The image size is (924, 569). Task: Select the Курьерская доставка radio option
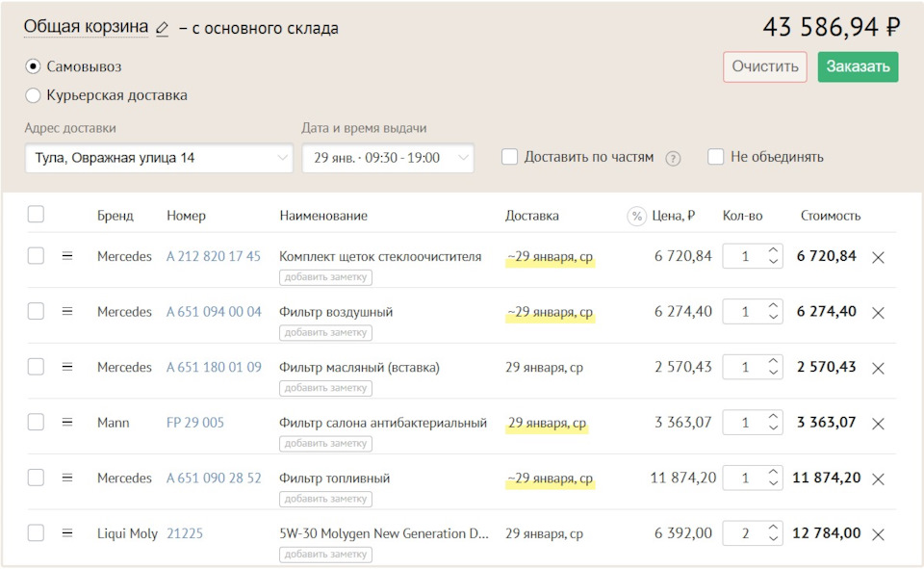click(34, 95)
